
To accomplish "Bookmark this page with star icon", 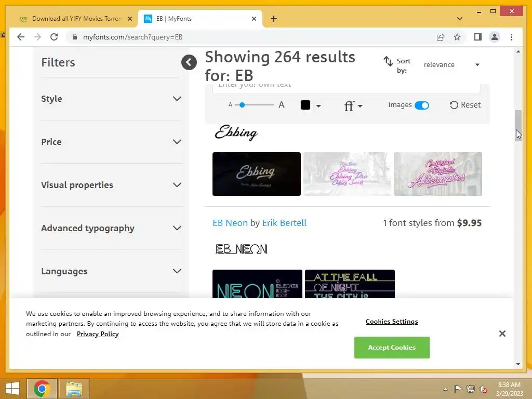I will pos(457,37).
